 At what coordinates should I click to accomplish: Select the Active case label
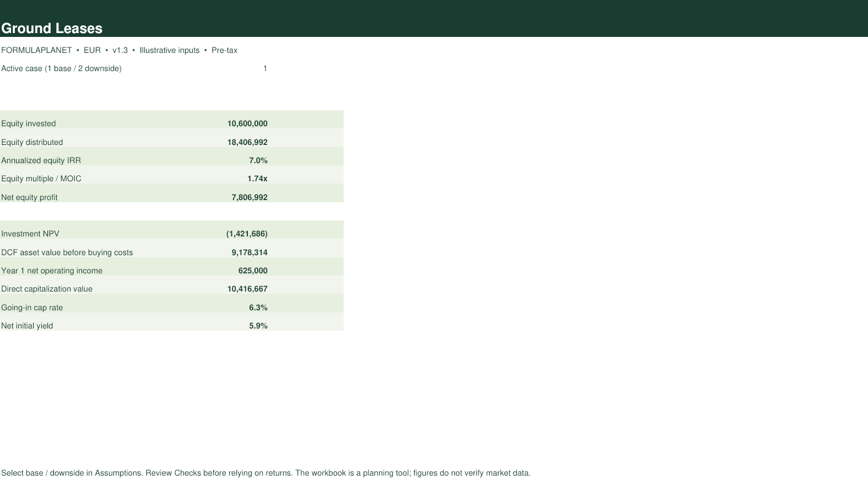pos(61,68)
